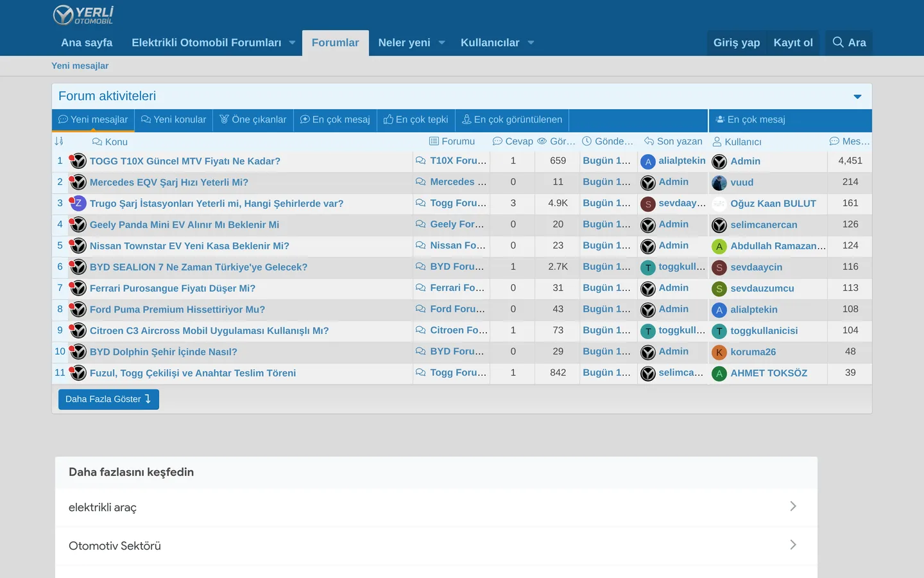Viewport: 924px width, 578px height.
Task: Click the sort order icon in the table header
Action: tap(59, 141)
